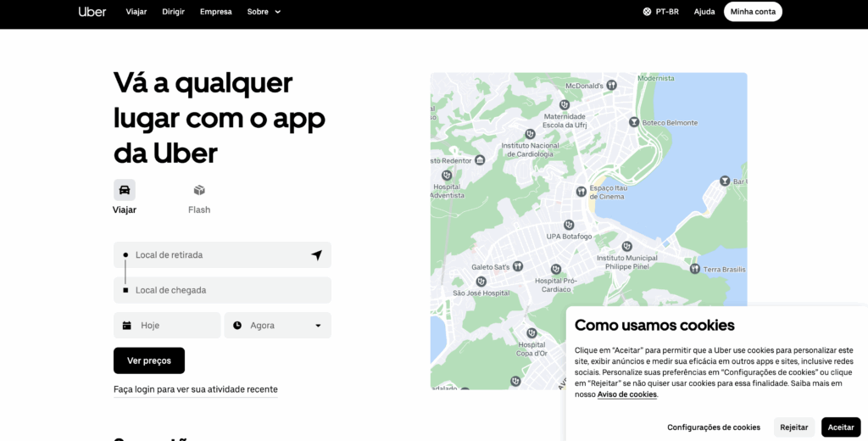
Task: Click UPA Botafogo map pin
Action: [569, 225]
